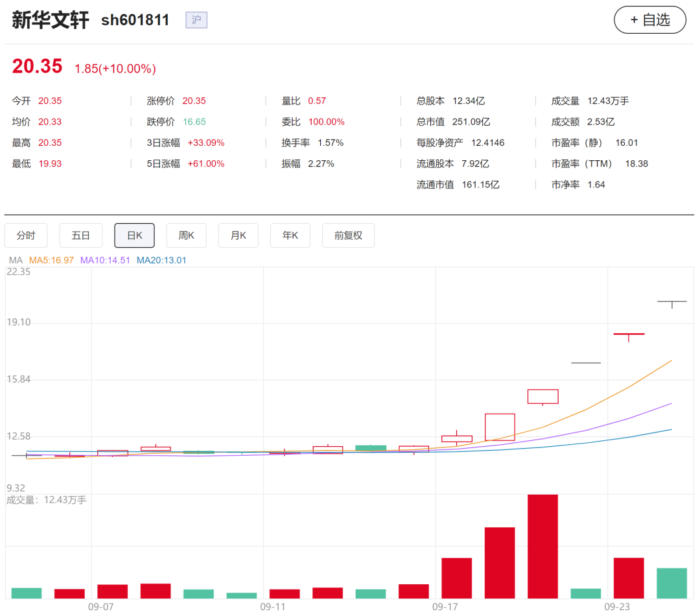The height and width of the screenshot is (616, 700).
Task: Click the 09-23 date axis label
Action: point(617,607)
